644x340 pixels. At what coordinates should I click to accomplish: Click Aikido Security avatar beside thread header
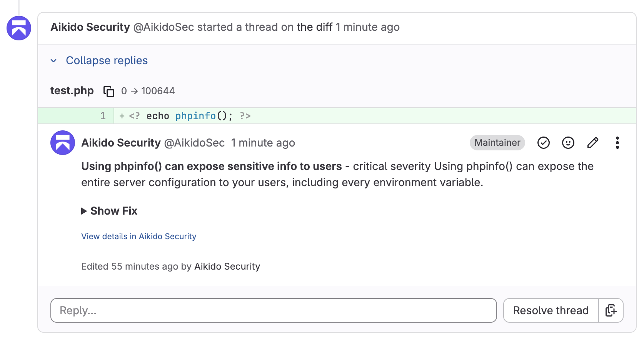(19, 28)
